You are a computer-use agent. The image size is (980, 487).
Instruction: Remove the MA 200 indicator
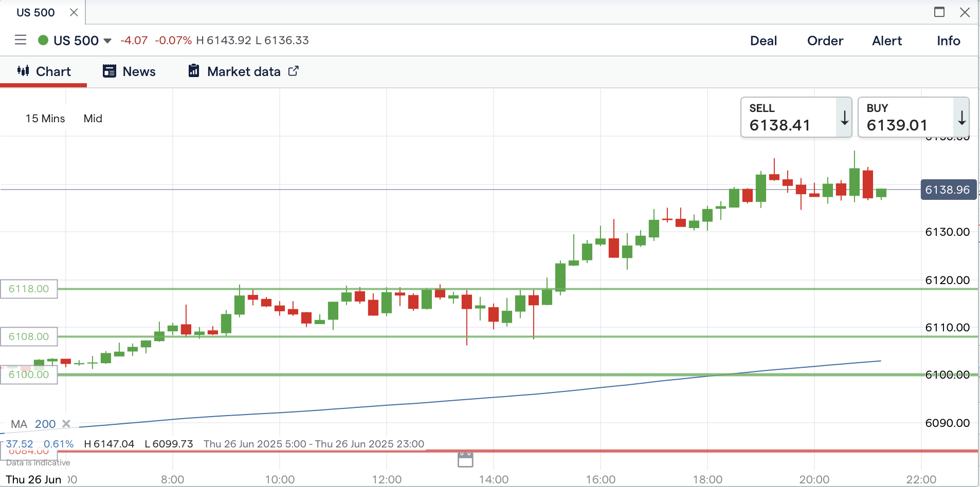point(66,424)
